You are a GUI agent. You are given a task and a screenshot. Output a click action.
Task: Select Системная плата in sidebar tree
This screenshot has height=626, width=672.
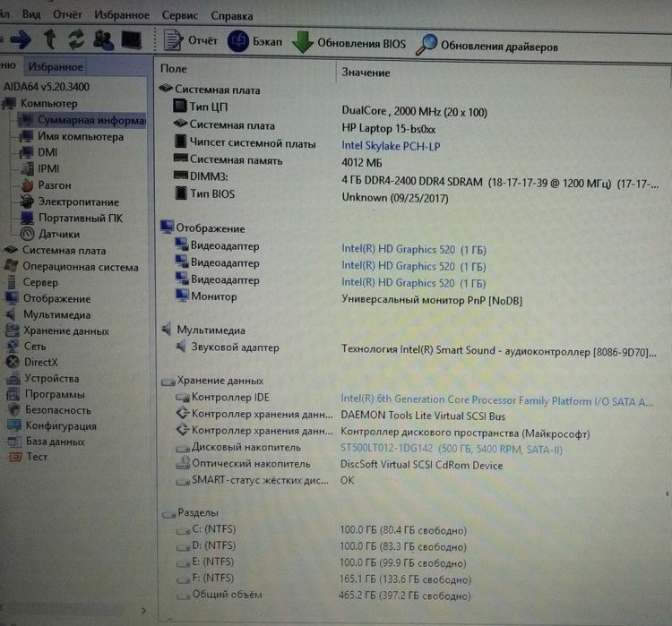[x=55, y=250]
